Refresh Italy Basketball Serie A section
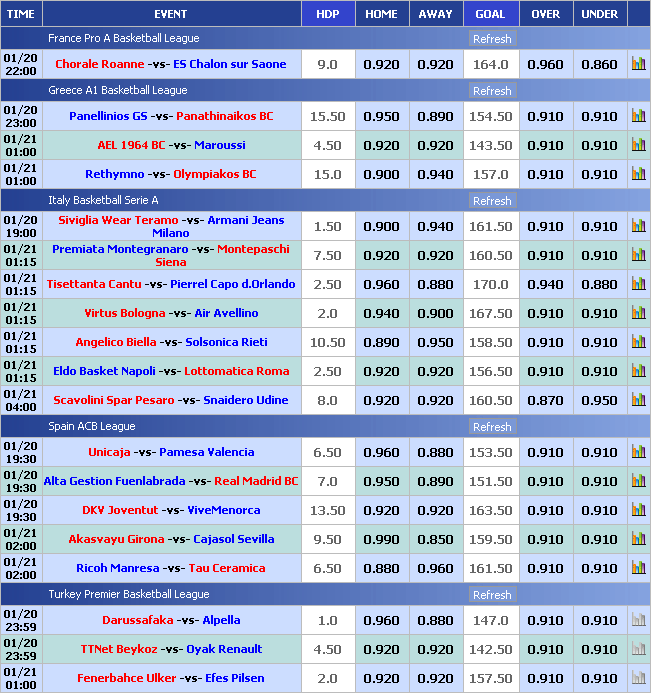 tap(491, 201)
